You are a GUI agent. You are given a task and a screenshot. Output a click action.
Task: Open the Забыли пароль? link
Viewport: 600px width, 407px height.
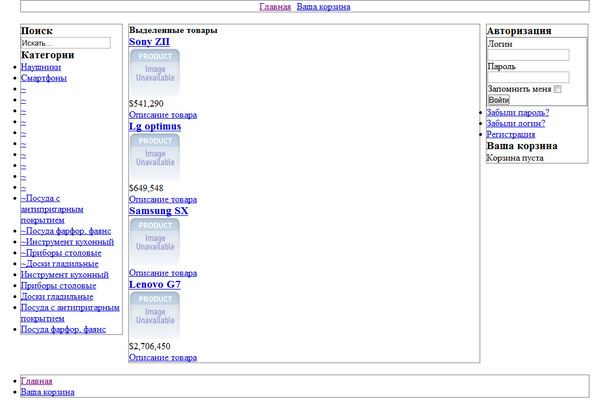[x=517, y=112]
